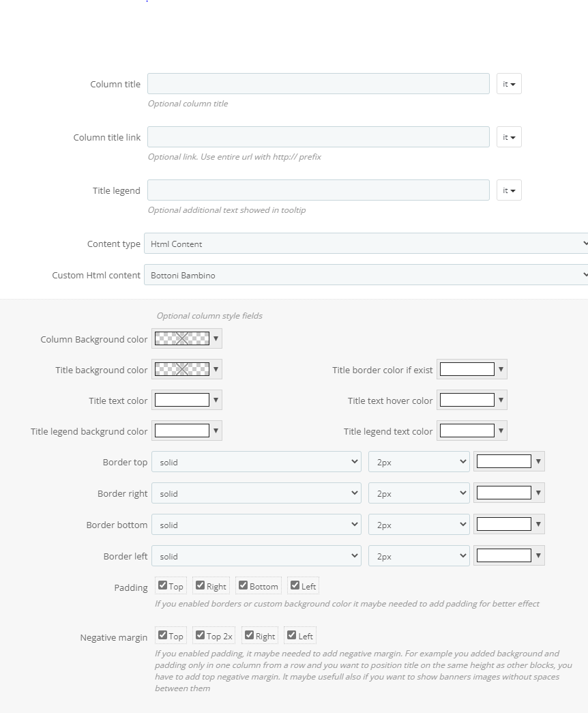Open Border top color picker arrow
This screenshot has height=713, width=588.
coord(538,462)
